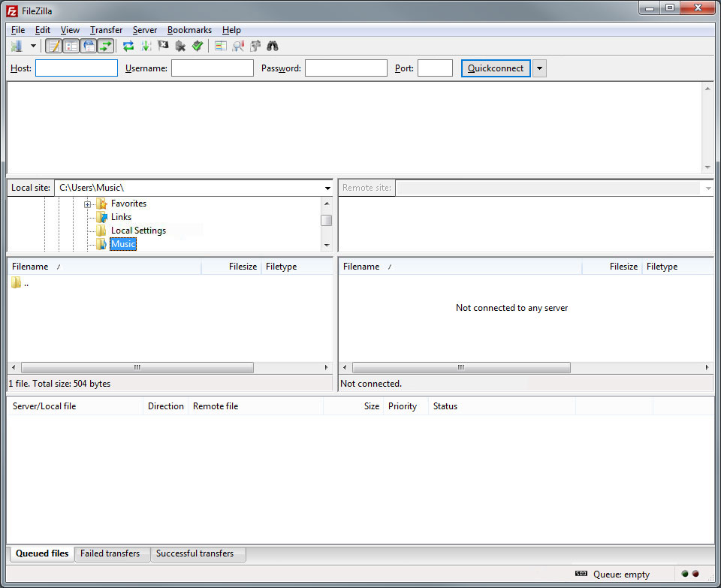Viewport: 721px width, 588px height.
Task: Sort remote files by Filetype column
Action: [x=677, y=267]
